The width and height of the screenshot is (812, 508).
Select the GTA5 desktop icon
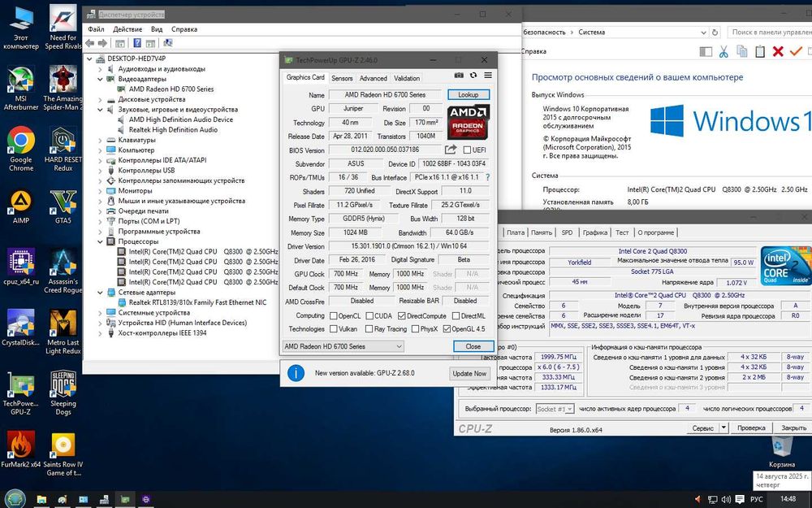point(63,207)
